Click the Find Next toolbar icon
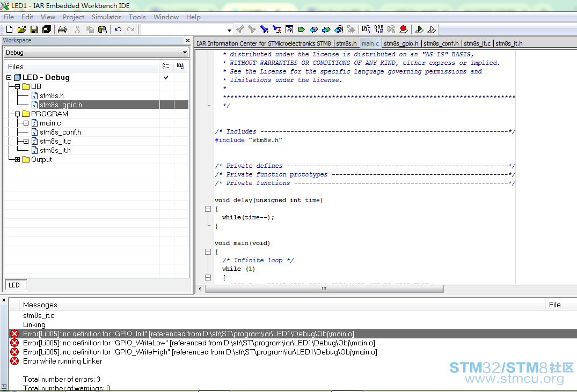577x392 pixels. [x=252, y=29]
